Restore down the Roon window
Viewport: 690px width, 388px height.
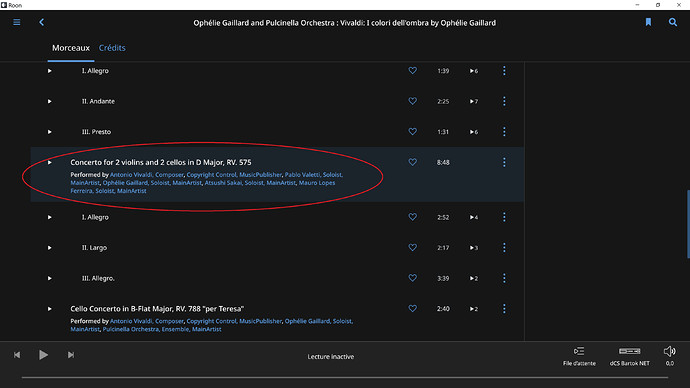pos(658,5)
